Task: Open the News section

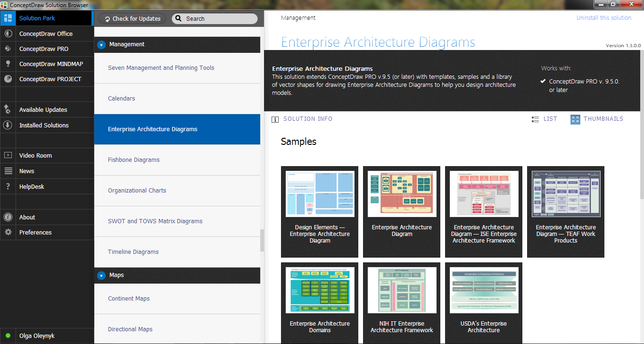Action: pos(46,171)
